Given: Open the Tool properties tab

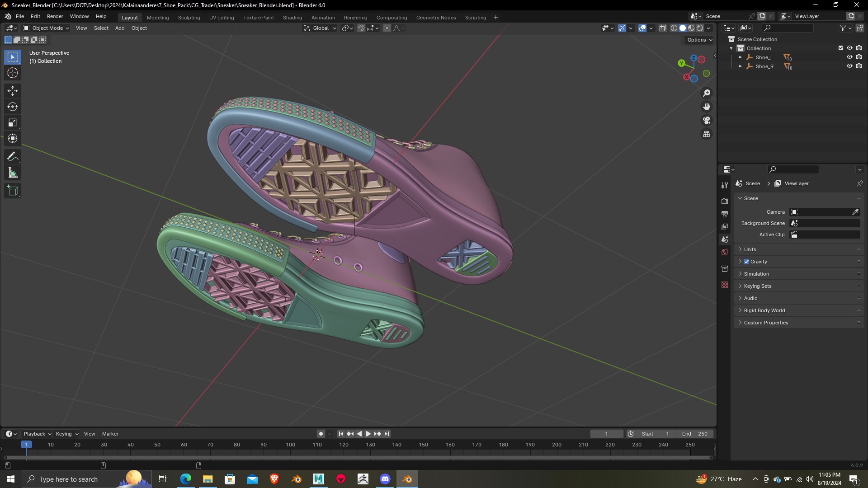Looking at the screenshot, I should coord(725,185).
